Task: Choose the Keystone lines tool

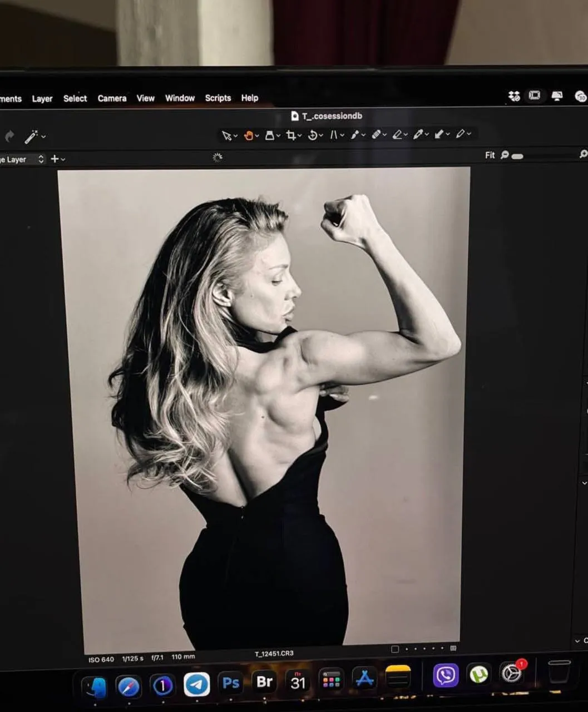Action: [x=334, y=135]
